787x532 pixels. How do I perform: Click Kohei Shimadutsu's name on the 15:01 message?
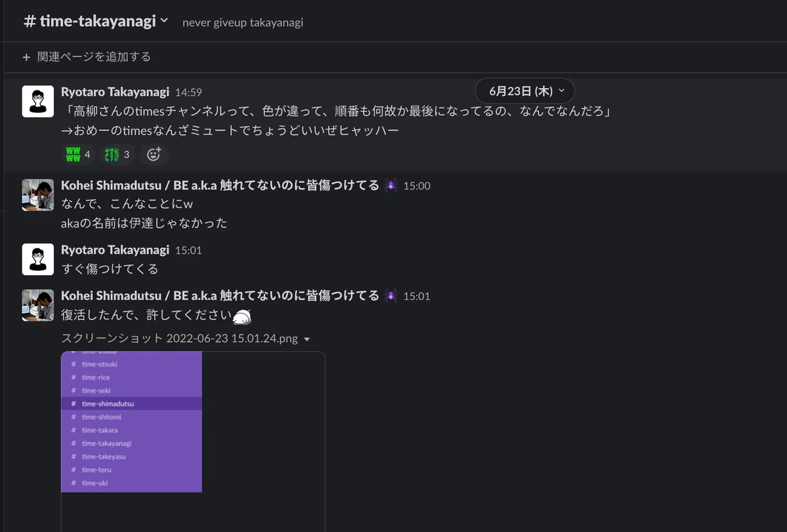(x=220, y=296)
